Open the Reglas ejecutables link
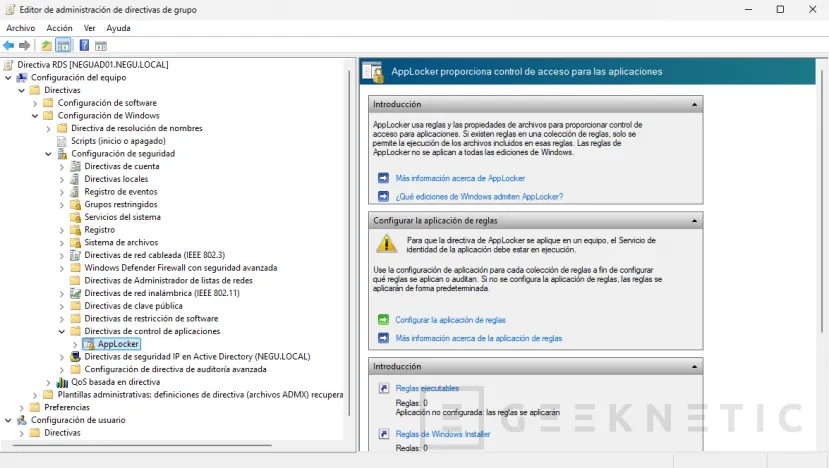829x468 pixels. (427, 388)
